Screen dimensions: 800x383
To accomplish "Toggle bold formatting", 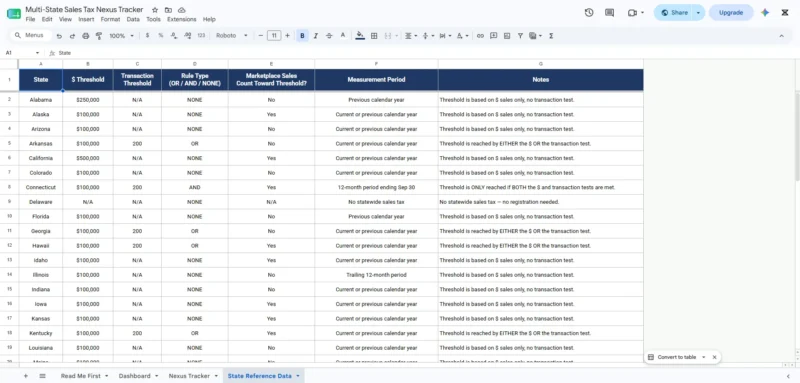I will (303, 36).
